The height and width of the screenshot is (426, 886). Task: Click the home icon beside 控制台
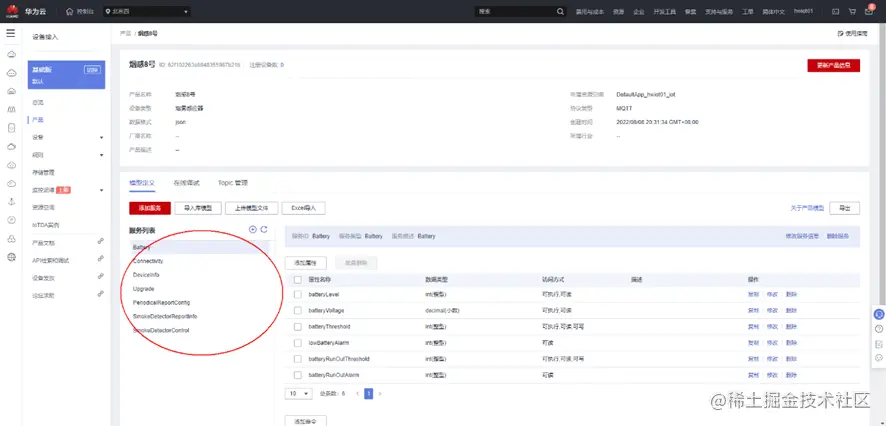pyautogui.click(x=70, y=11)
